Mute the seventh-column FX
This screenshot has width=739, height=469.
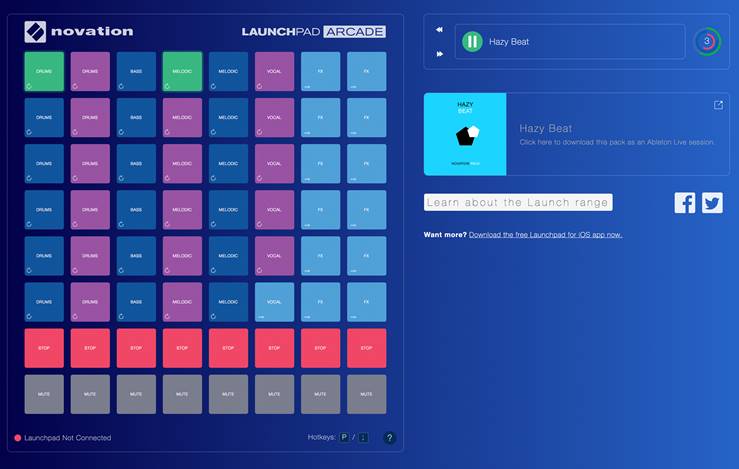320,395
